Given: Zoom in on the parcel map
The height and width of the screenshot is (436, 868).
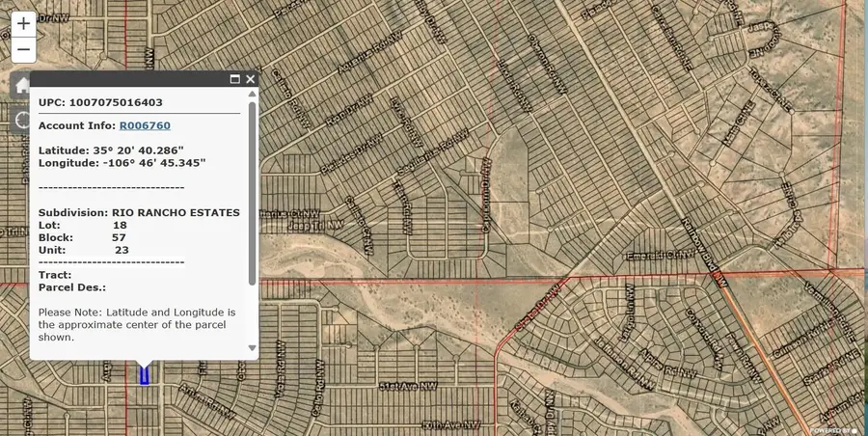Looking at the screenshot, I should click(x=23, y=23).
